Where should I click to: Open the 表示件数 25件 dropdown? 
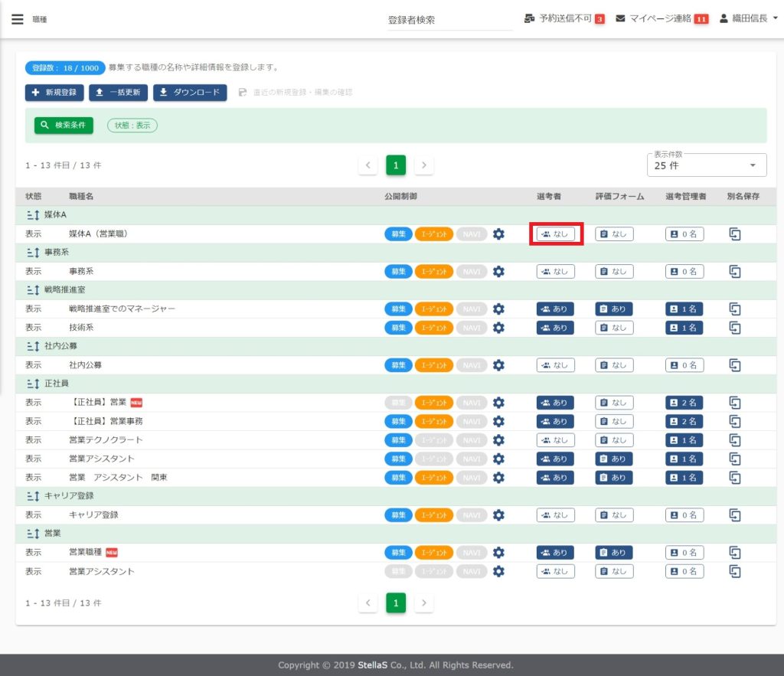[705, 165]
